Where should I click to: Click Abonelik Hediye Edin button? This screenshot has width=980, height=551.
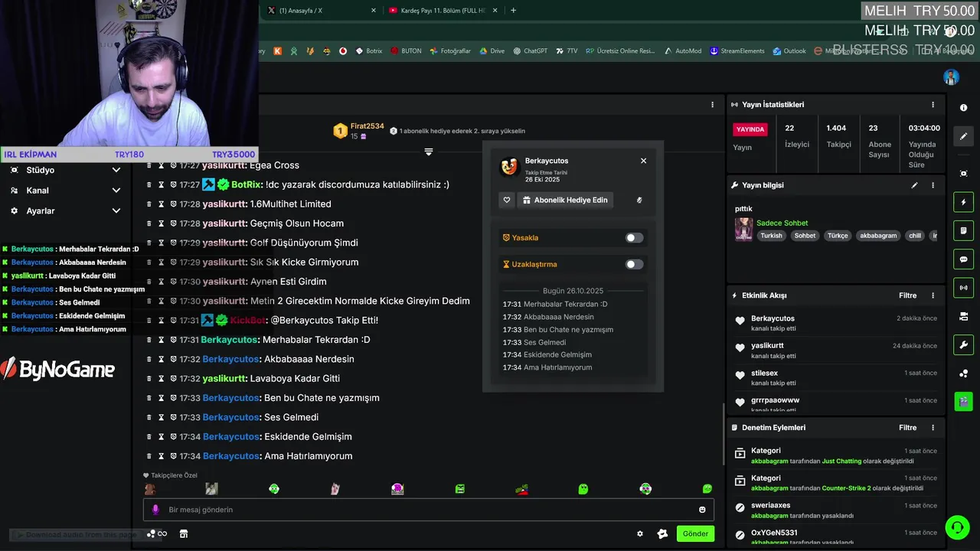(x=565, y=201)
